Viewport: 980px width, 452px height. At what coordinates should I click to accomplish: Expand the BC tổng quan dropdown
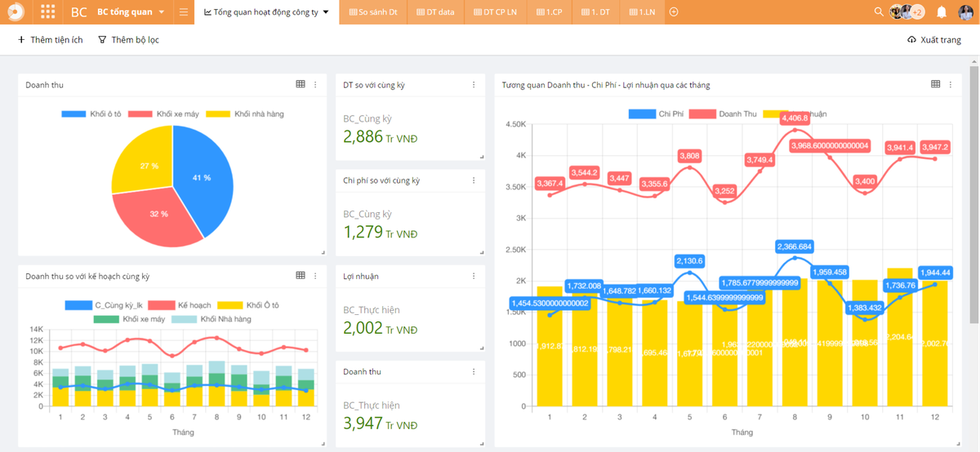(x=162, y=12)
